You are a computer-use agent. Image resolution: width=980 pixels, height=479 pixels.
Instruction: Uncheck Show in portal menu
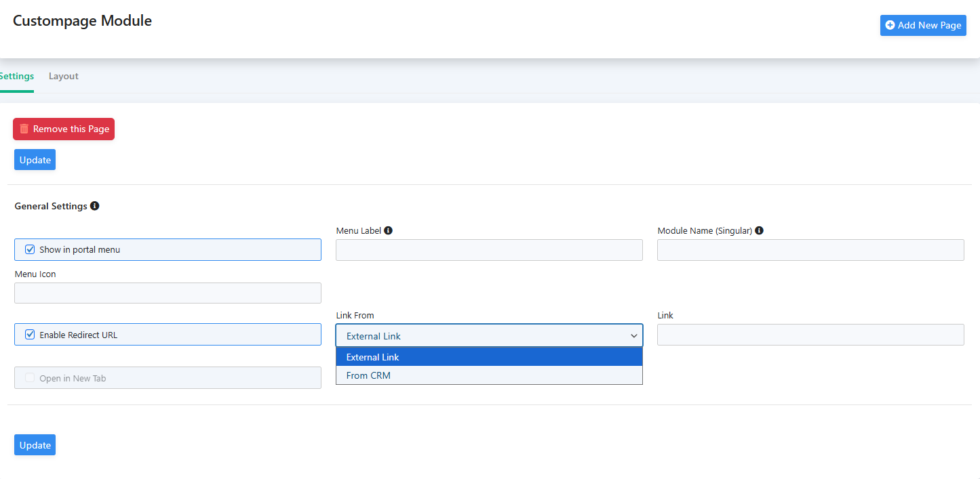(x=30, y=249)
